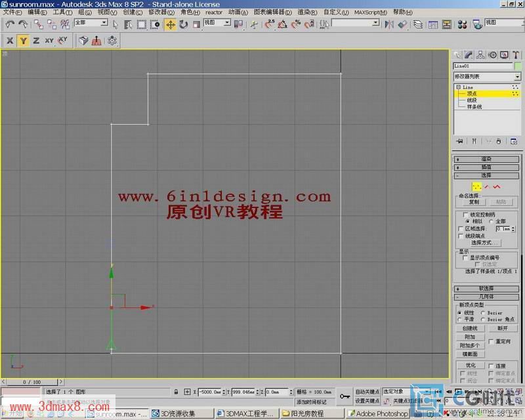Screen dimensions: 525x420
Task: Enable the 连接 checkbox
Action: pos(491,366)
